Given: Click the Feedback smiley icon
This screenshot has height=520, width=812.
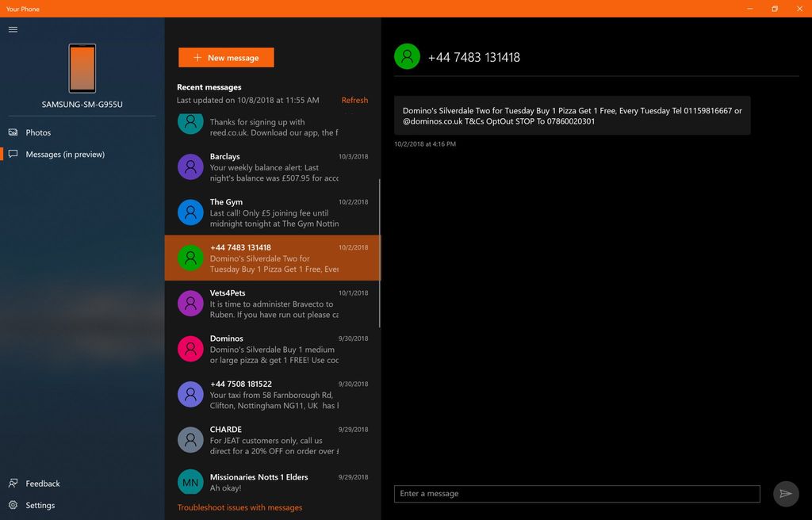Looking at the screenshot, I should 13,483.
